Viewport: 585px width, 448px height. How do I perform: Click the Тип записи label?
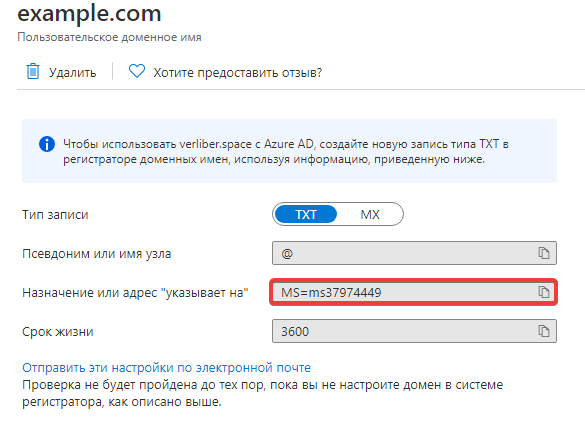tap(55, 215)
